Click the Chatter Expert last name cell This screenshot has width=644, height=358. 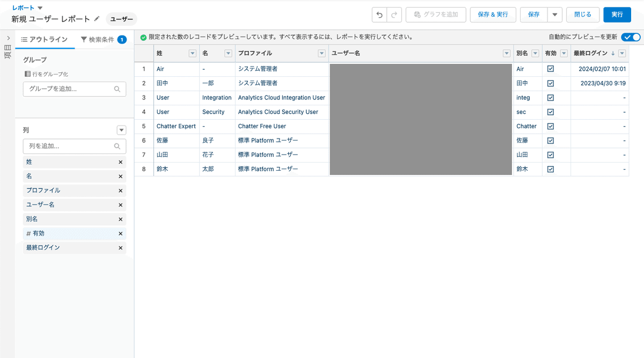(176, 126)
